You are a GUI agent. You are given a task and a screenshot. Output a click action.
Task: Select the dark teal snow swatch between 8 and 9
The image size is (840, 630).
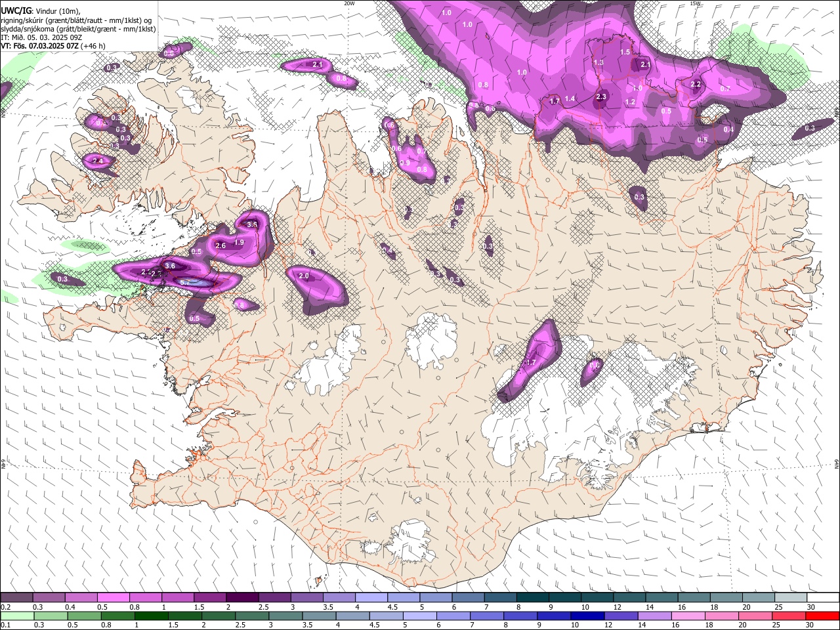point(533,598)
